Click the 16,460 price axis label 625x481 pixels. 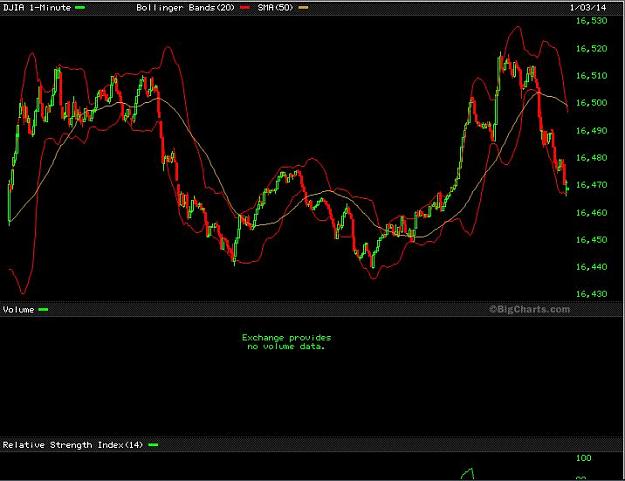tap(592, 213)
